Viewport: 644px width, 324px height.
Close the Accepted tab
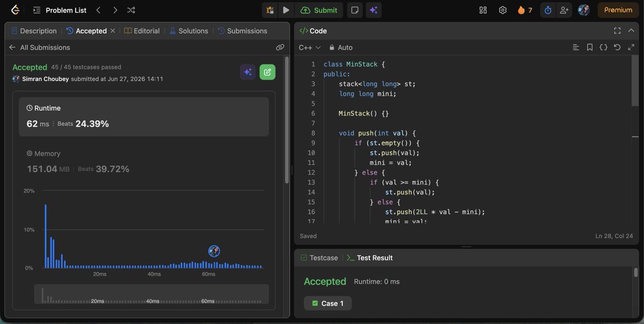[x=113, y=31]
